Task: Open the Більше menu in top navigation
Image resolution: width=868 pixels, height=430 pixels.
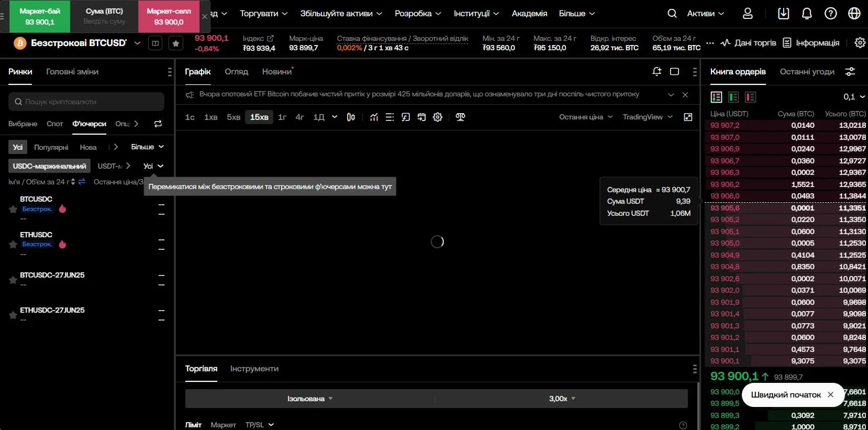Action: (x=577, y=14)
